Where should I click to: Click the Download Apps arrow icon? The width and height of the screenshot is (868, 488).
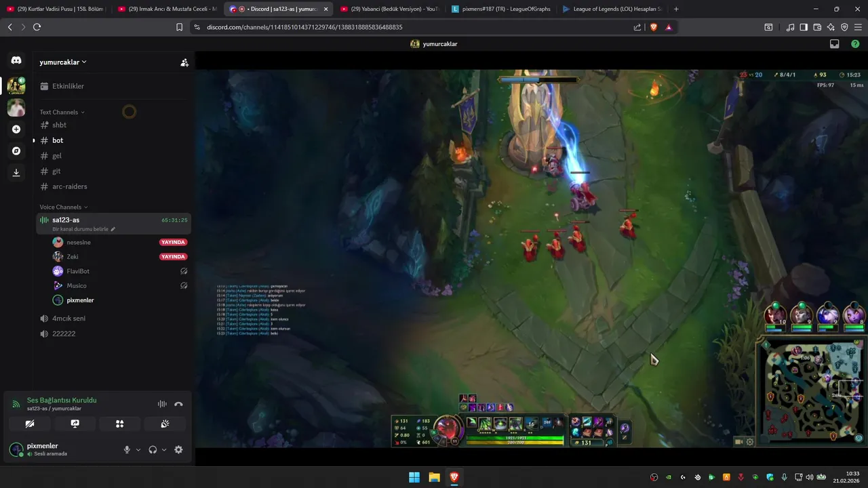tap(16, 172)
